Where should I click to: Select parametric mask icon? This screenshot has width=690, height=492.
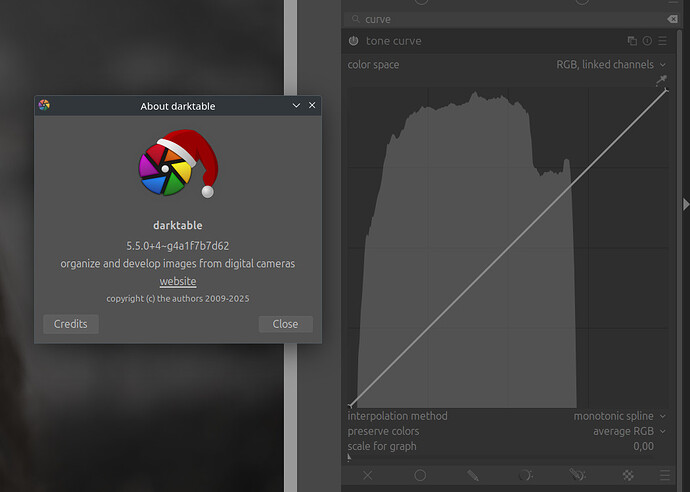pos(525,475)
